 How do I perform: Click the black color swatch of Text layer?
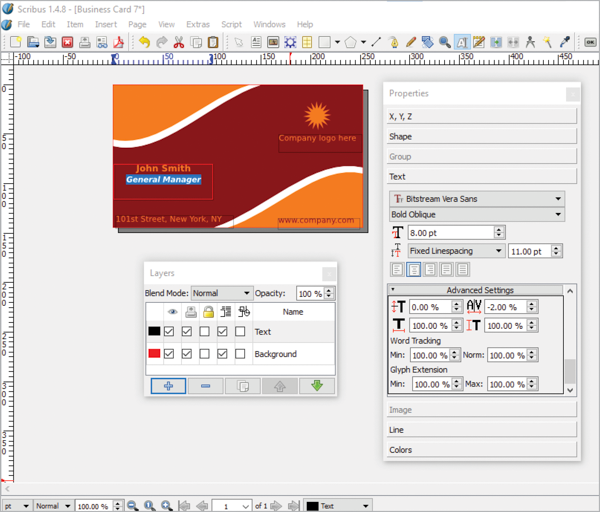(x=154, y=331)
